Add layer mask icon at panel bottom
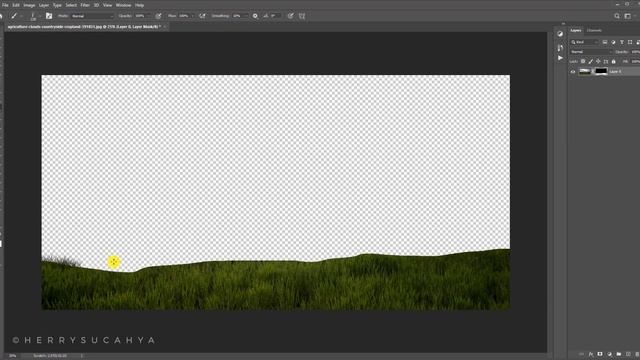 [x=600, y=354]
